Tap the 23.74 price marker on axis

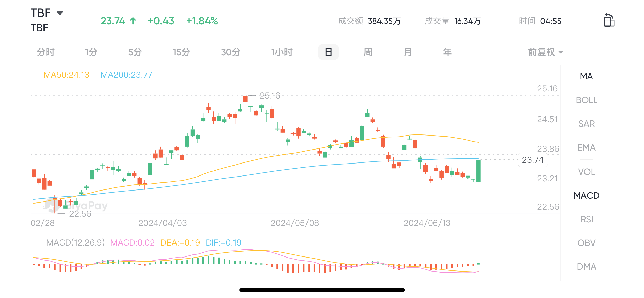click(x=533, y=160)
